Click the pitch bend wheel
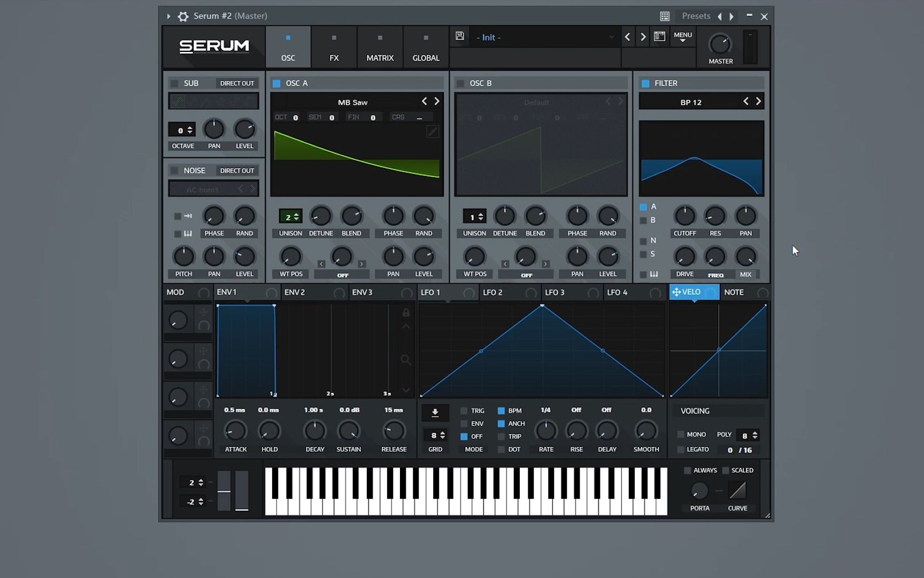The width and height of the screenshot is (924, 578). (x=224, y=491)
